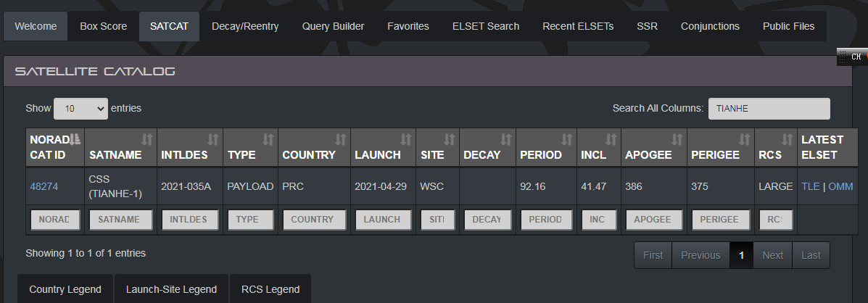The image size is (868, 303).
Task: Click the INCL column filter field
Action: 599,220
